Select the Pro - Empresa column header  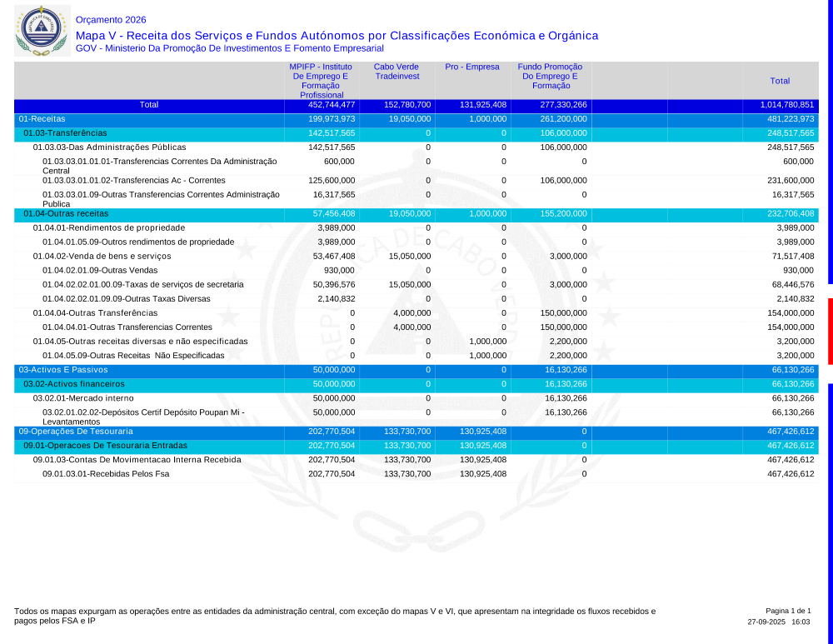pos(472,67)
